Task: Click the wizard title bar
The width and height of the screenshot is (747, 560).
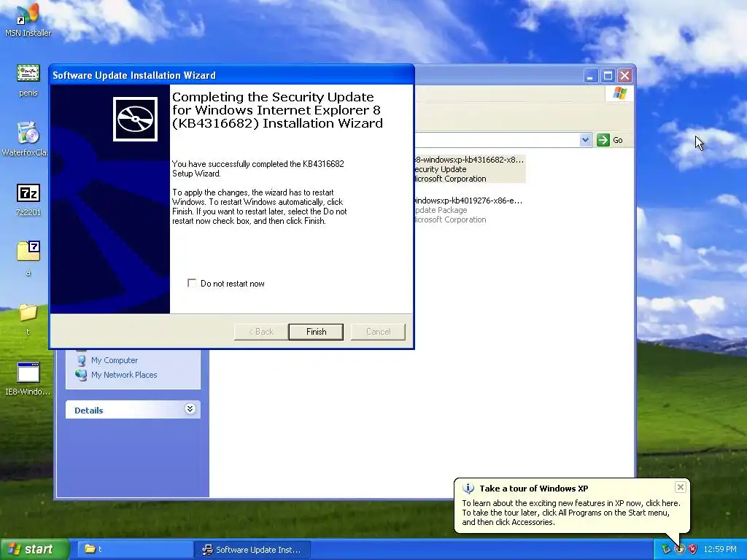Action: pyautogui.click(x=231, y=75)
